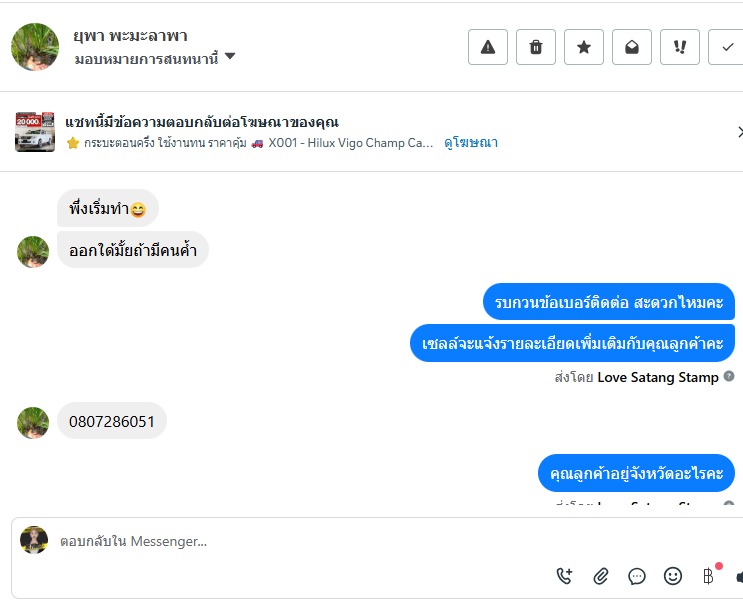Click the double exclamation priority icon
This screenshot has width=743, height=600.
click(x=680, y=47)
